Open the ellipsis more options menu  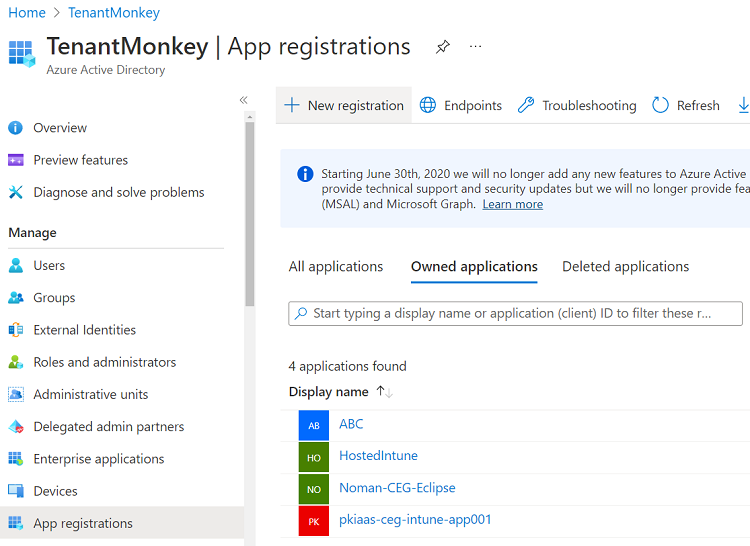(475, 47)
